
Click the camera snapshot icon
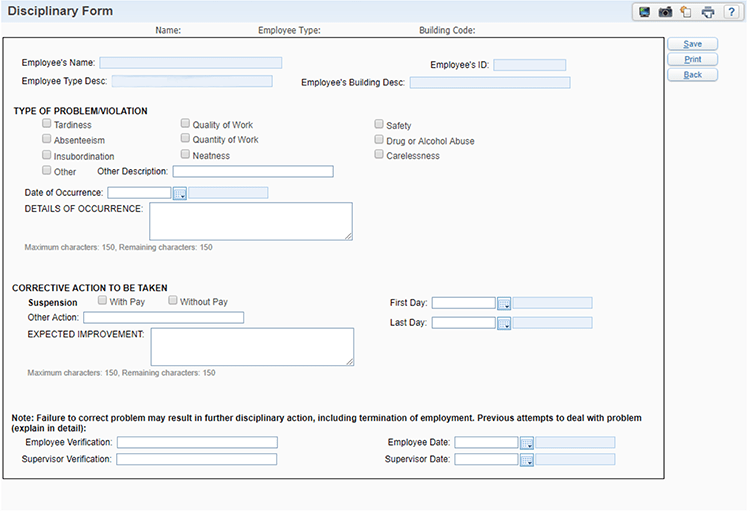(x=665, y=12)
